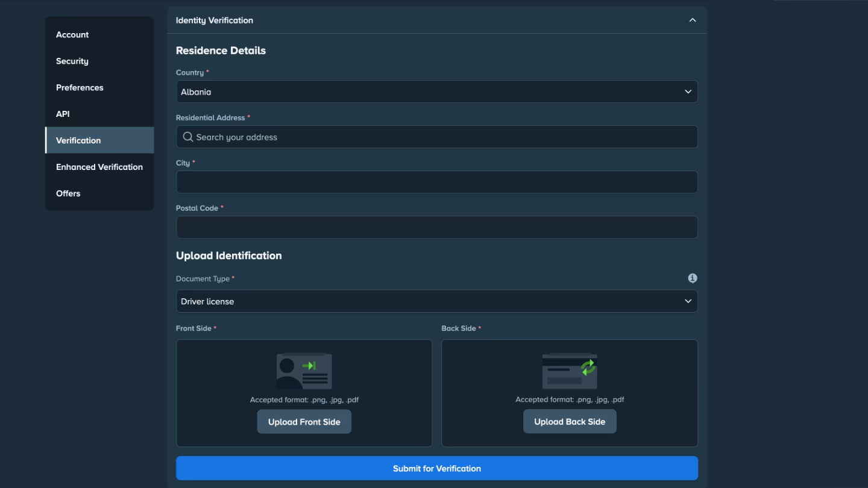868x488 pixels.
Task: Open Preferences in the sidebar
Action: click(x=99, y=87)
